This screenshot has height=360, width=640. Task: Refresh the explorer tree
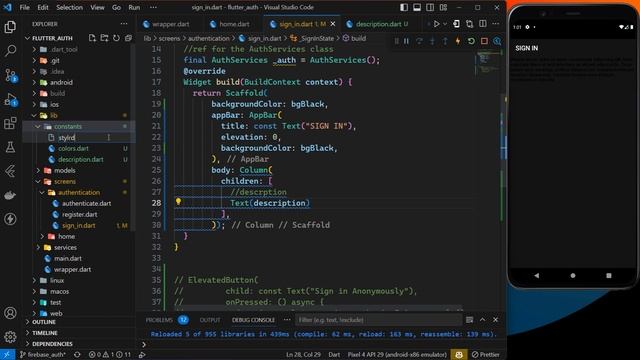click(x=116, y=38)
